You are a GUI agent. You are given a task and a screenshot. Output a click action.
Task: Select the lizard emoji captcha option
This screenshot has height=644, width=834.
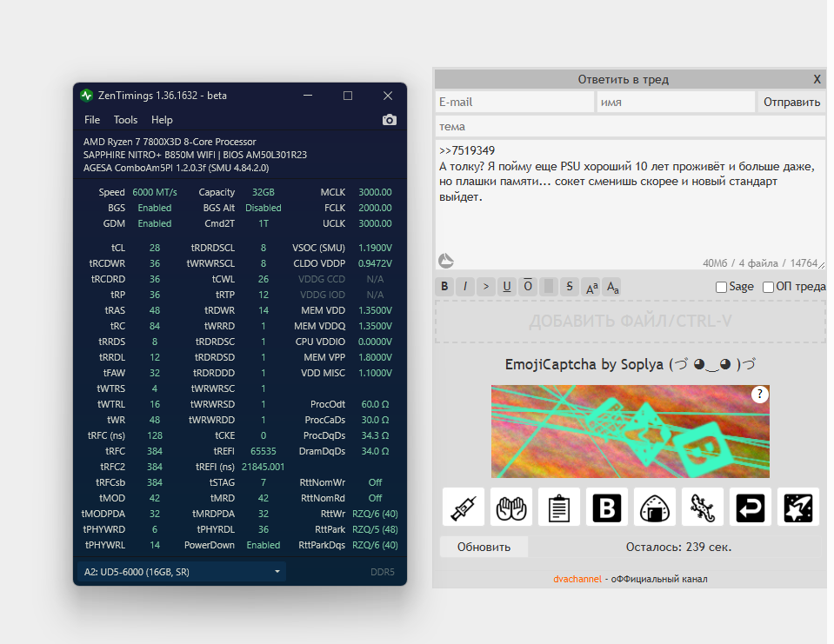tap(703, 507)
